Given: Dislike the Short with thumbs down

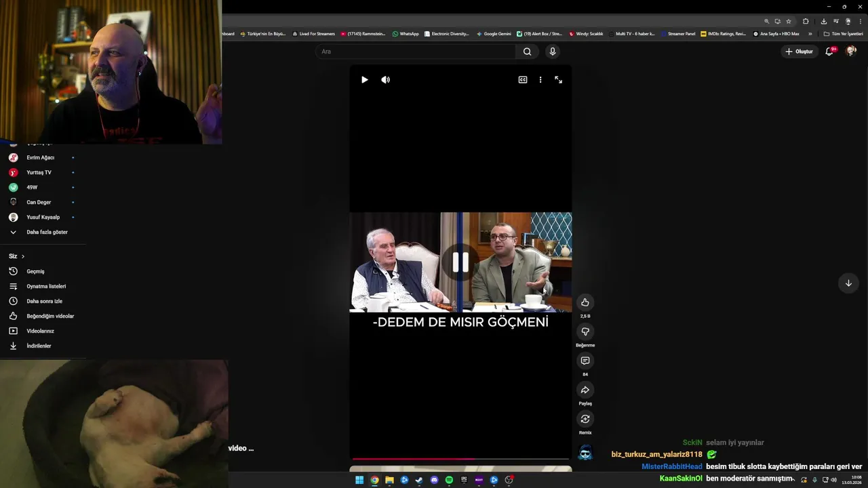Looking at the screenshot, I should point(585,331).
